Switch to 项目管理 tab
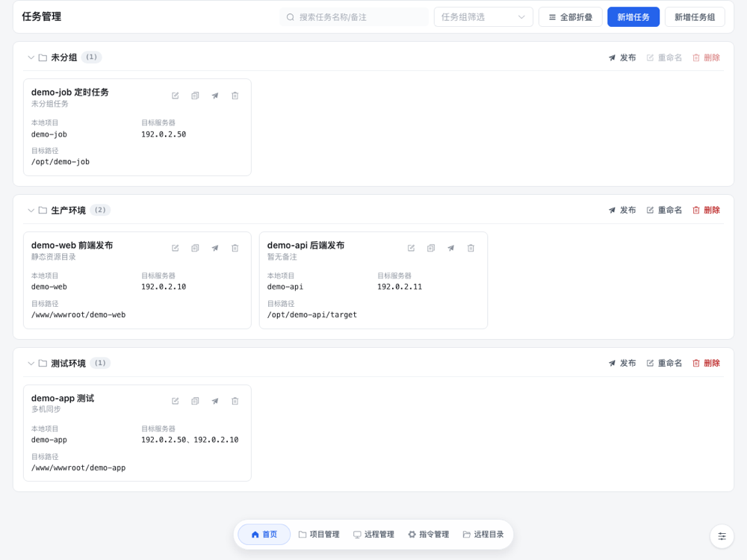 coord(319,535)
